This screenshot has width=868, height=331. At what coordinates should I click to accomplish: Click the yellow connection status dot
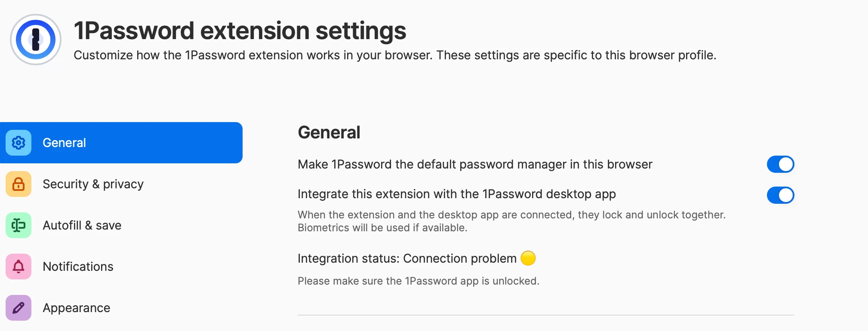point(528,258)
